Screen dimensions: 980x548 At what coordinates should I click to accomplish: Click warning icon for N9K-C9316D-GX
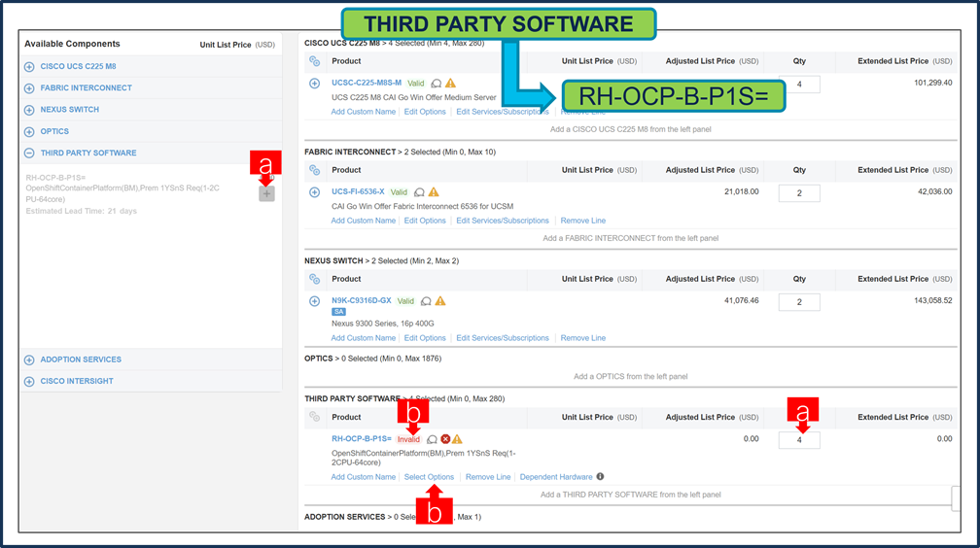(440, 300)
